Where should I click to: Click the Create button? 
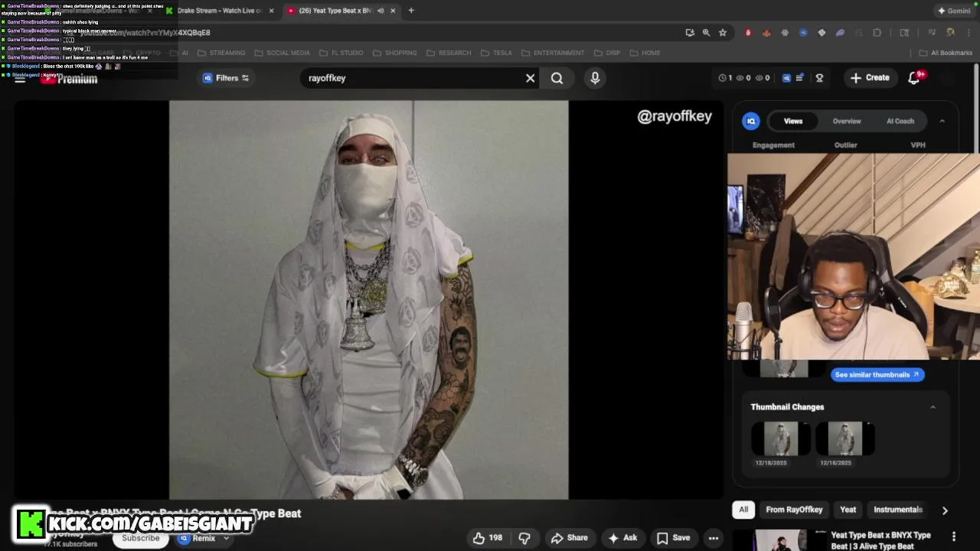tap(871, 78)
